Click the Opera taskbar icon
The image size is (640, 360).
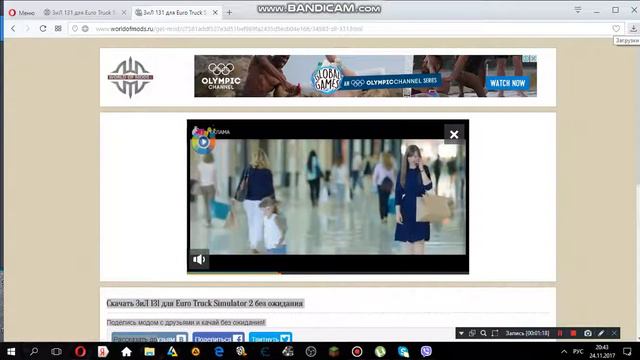80,351
